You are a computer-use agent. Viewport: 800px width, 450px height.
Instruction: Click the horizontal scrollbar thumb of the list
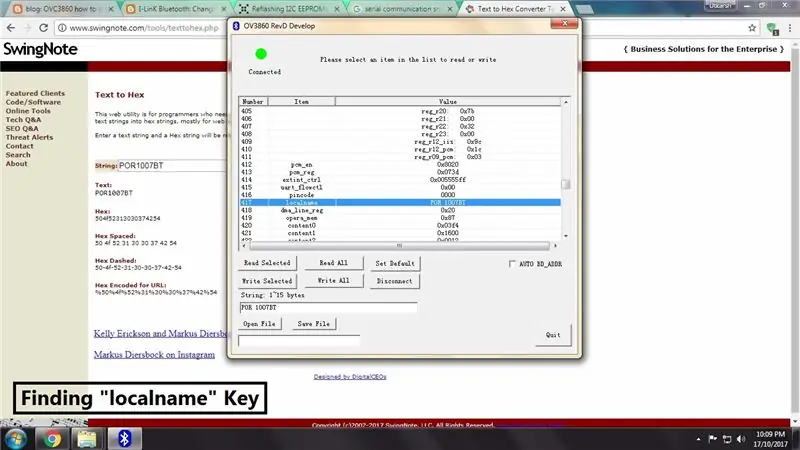click(399, 246)
